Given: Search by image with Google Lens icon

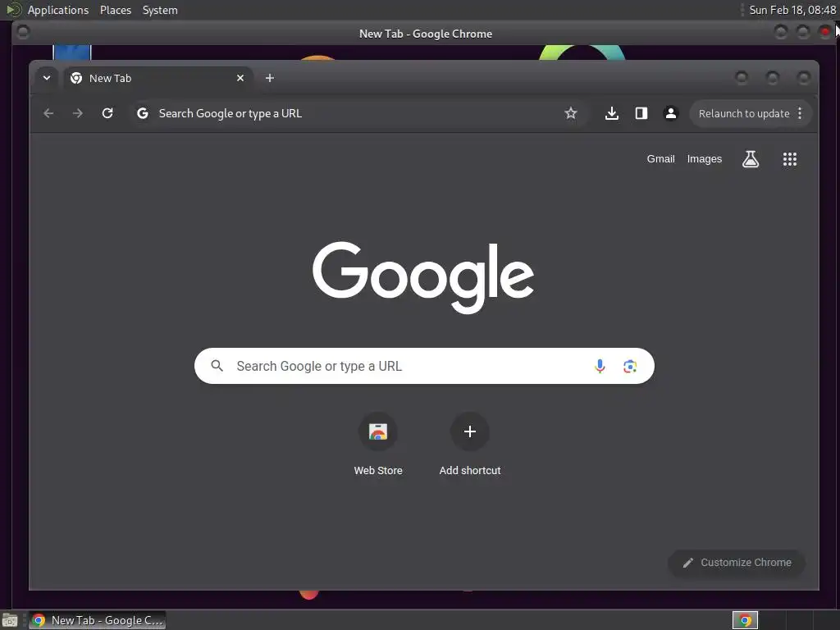Looking at the screenshot, I should (630, 366).
